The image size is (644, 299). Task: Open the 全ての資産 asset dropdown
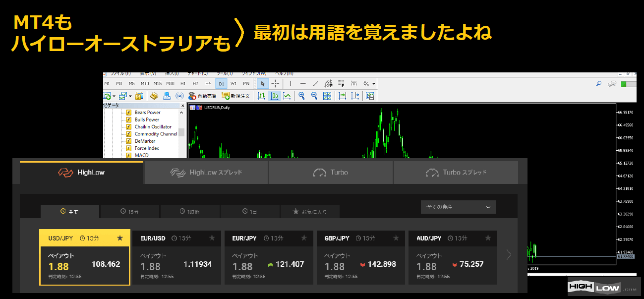click(x=458, y=207)
